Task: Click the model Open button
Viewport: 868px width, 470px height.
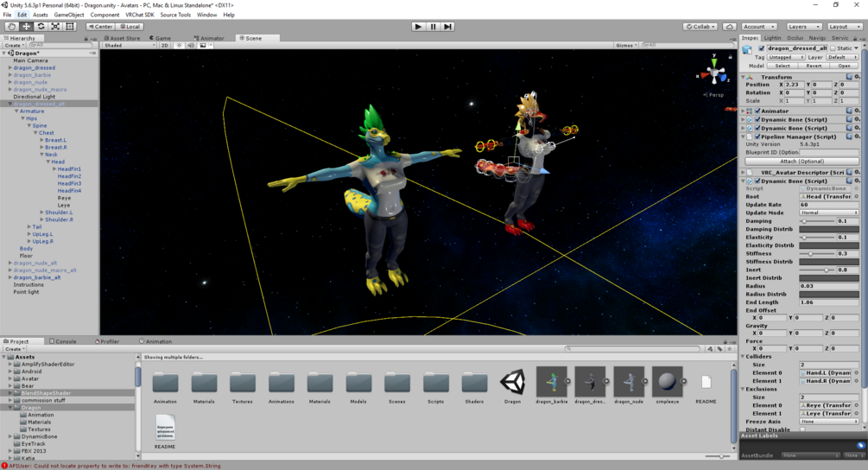Action: pyautogui.click(x=844, y=66)
